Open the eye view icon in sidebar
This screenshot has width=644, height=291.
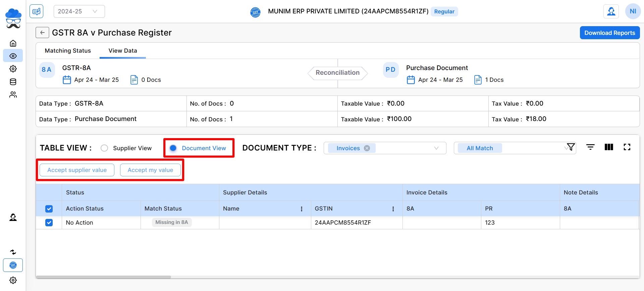[13, 56]
